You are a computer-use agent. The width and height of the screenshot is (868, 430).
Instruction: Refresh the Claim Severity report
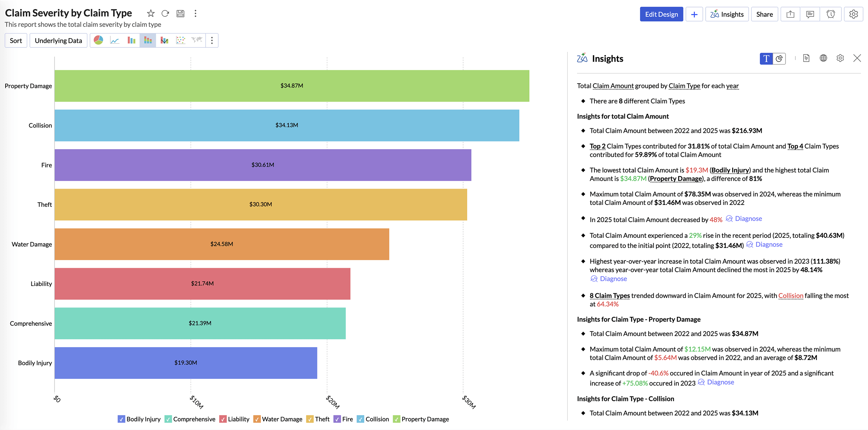point(165,13)
